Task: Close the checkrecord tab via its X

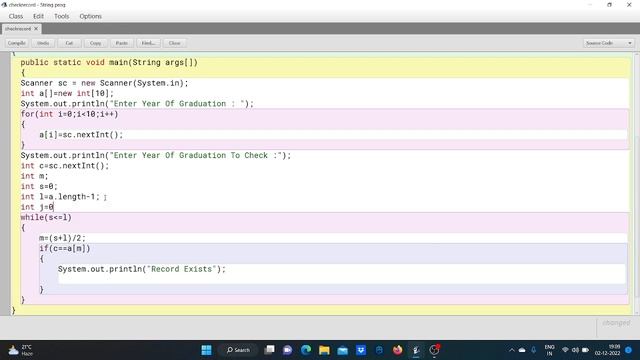Action: click(36, 29)
